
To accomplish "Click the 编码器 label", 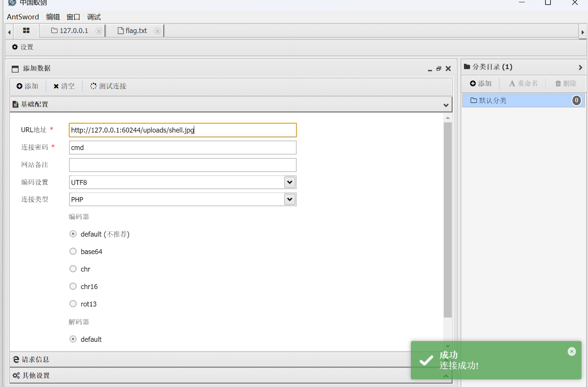I will click(79, 217).
